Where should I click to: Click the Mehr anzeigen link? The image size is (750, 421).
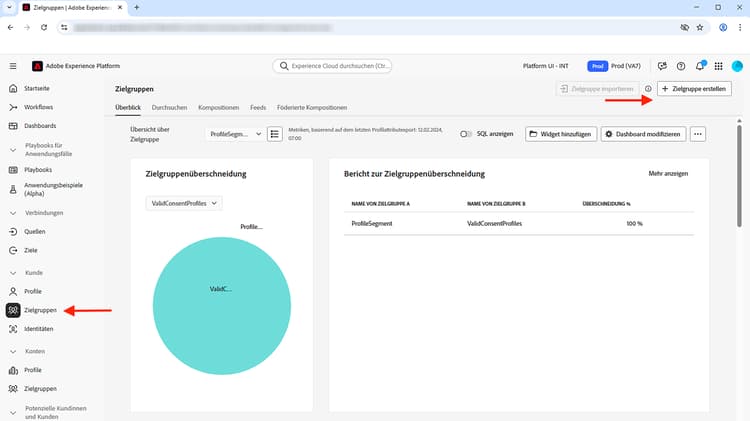coord(668,174)
